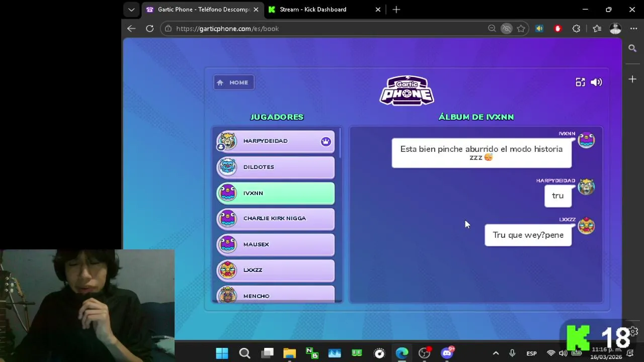Open the Discord taskbar icon
The height and width of the screenshot is (362, 644).
[x=447, y=353]
